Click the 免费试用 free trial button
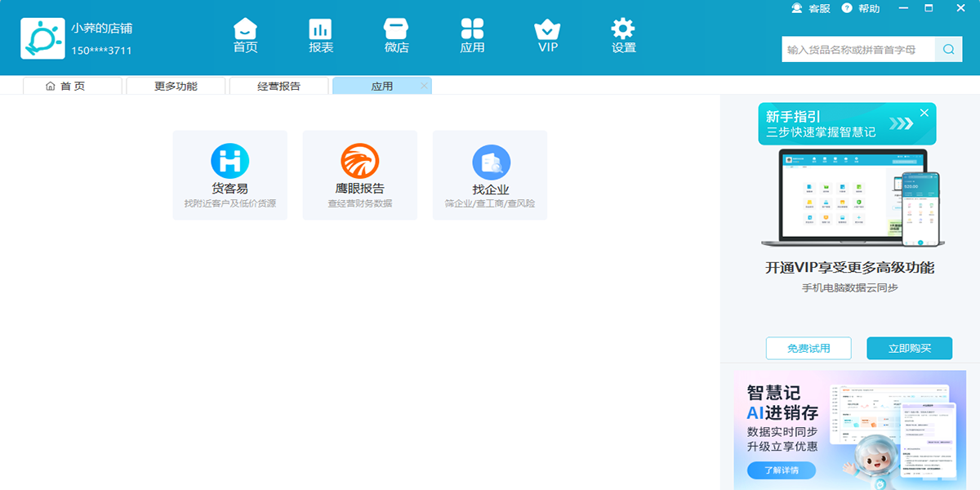 click(808, 348)
